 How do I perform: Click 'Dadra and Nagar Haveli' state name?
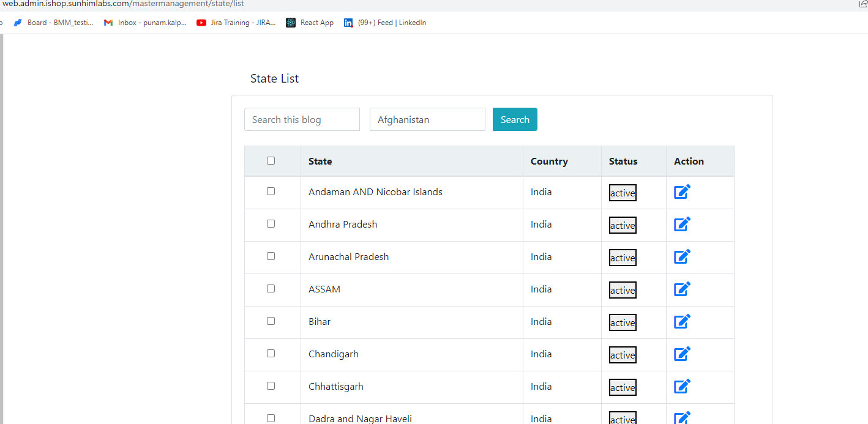[x=360, y=418]
